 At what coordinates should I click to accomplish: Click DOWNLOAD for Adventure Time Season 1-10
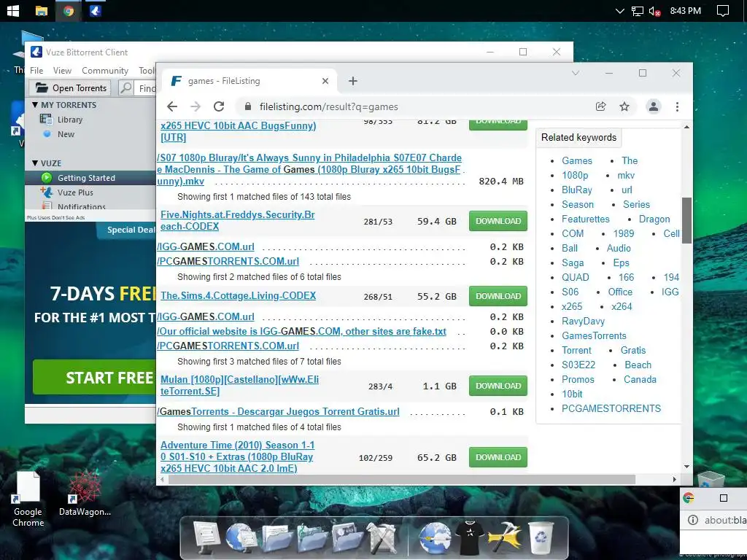[498, 457]
